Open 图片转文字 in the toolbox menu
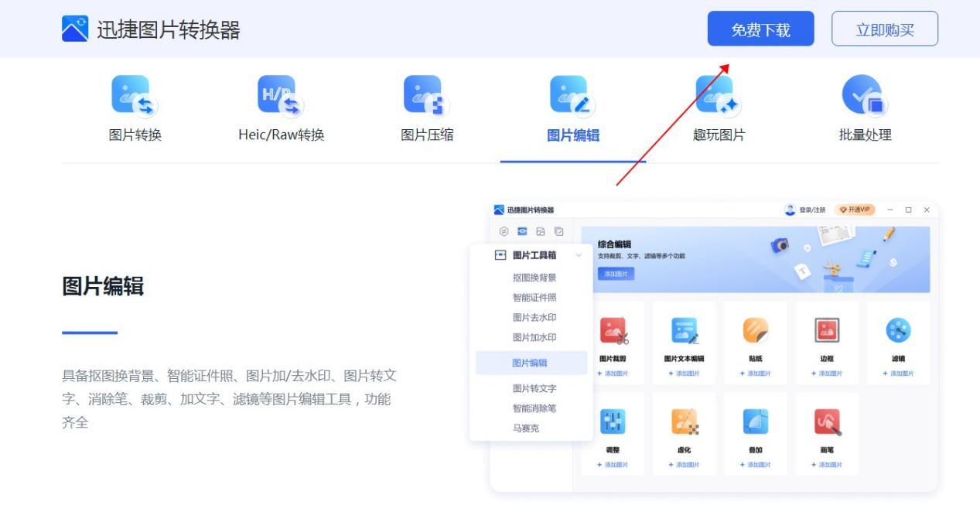This screenshot has height=522, width=980. (x=534, y=388)
